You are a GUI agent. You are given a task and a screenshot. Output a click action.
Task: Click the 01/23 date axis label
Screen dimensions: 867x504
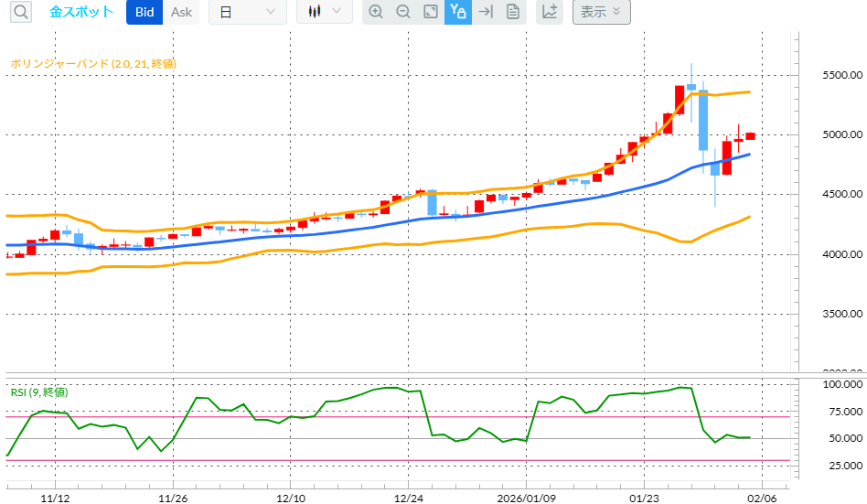point(644,498)
